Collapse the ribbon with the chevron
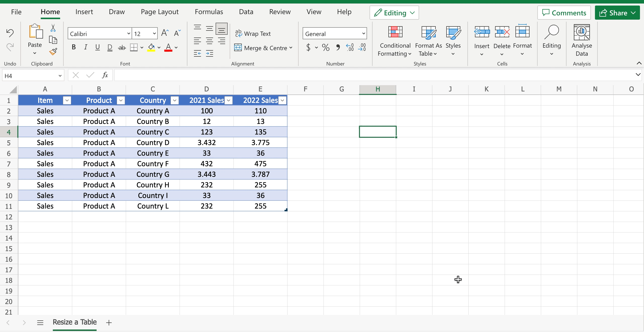This screenshot has height=332, width=644. coord(639,63)
